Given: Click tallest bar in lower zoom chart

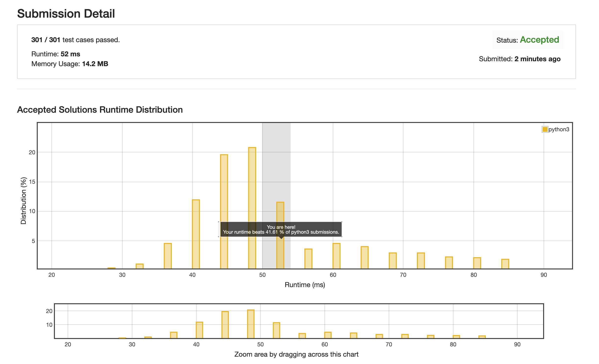Looking at the screenshot, I should coord(251,324).
